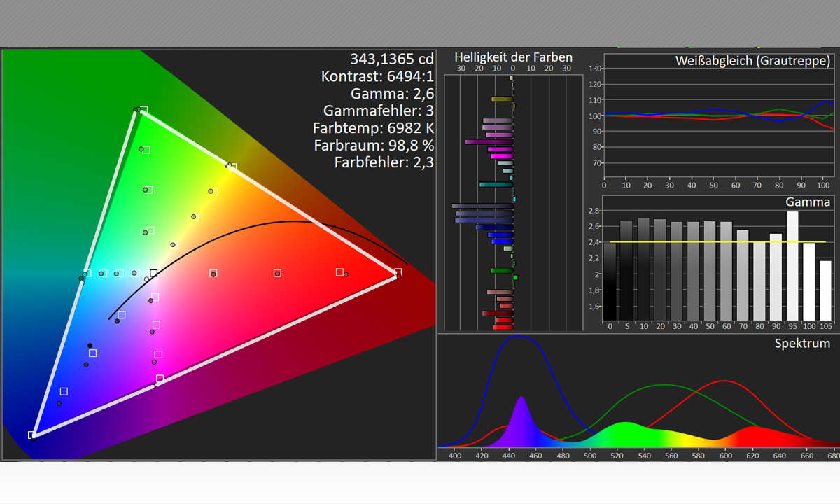
Task: Click the luminance reading 343,1365 cd
Action: pos(392,59)
